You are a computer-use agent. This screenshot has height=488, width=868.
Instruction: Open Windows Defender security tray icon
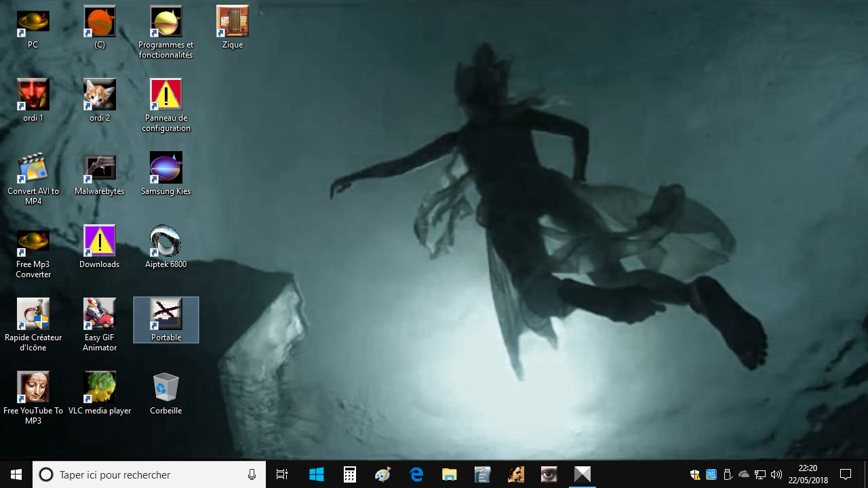tap(695, 474)
